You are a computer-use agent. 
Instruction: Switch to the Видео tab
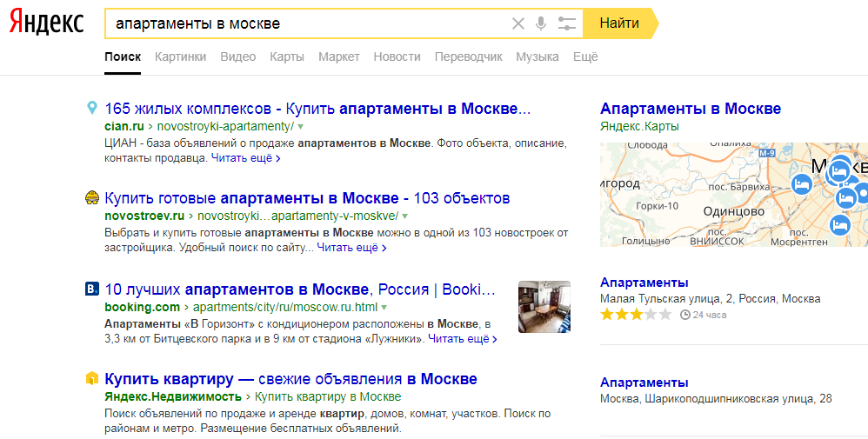point(238,57)
